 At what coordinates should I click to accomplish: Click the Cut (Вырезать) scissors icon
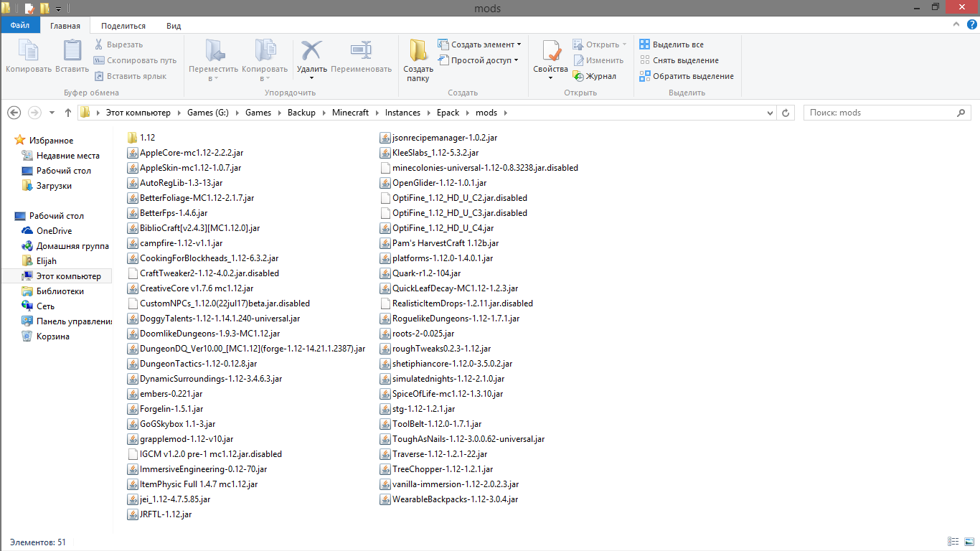[x=99, y=44]
